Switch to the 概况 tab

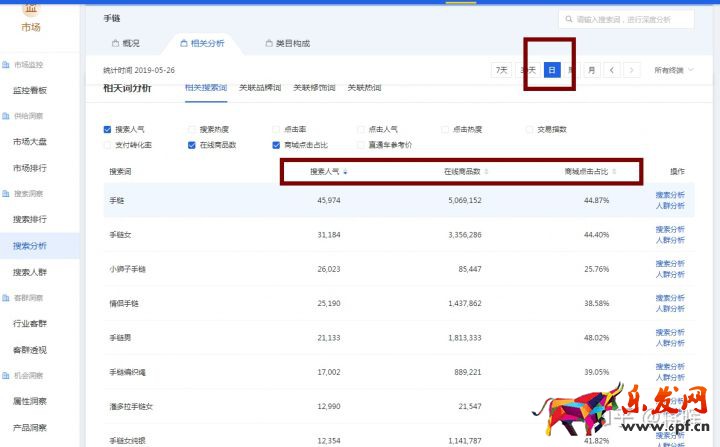point(125,44)
